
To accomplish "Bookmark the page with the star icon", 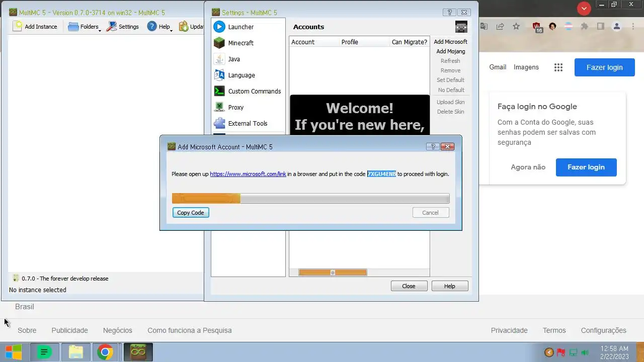I will (516, 27).
